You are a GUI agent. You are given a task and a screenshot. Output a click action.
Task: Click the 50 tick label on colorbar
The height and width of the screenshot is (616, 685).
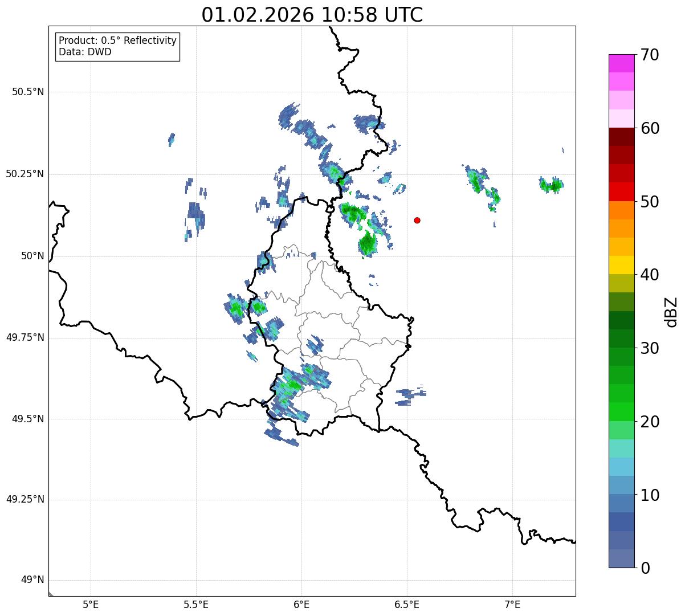[x=650, y=202]
